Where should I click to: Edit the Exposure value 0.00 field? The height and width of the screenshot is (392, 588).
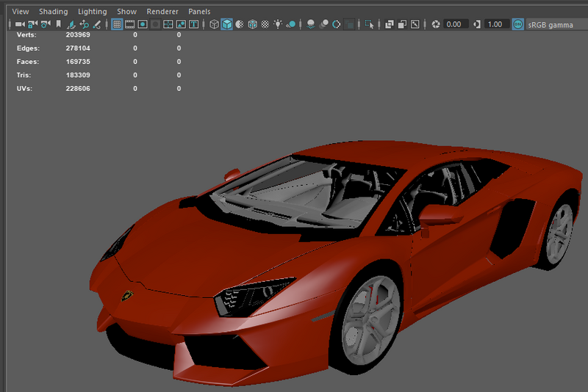click(455, 24)
